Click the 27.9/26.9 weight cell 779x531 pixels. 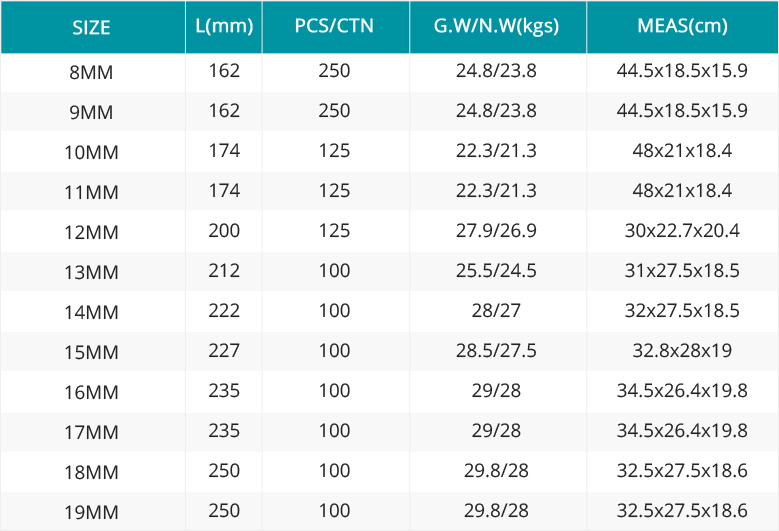pyautogui.click(x=496, y=231)
